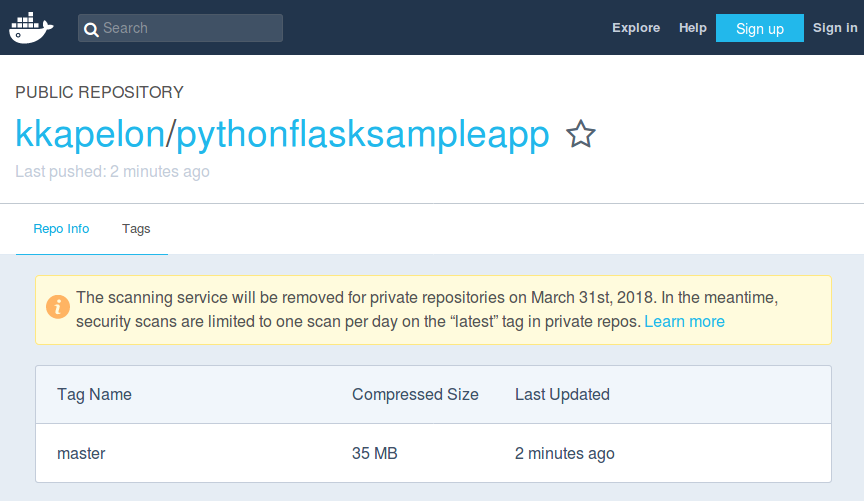Select the master tag row
Viewport: 864px width, 501px height.
(81, 453)
